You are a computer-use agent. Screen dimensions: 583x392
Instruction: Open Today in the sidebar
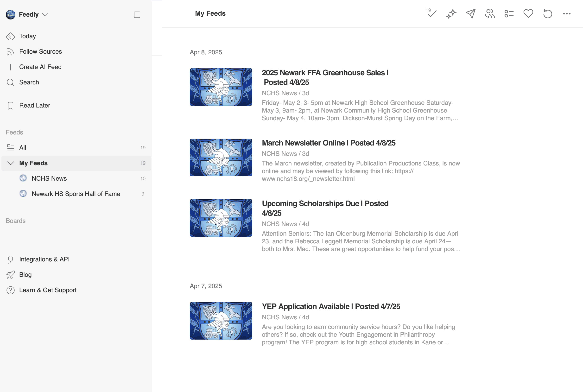tap(27, 36)
